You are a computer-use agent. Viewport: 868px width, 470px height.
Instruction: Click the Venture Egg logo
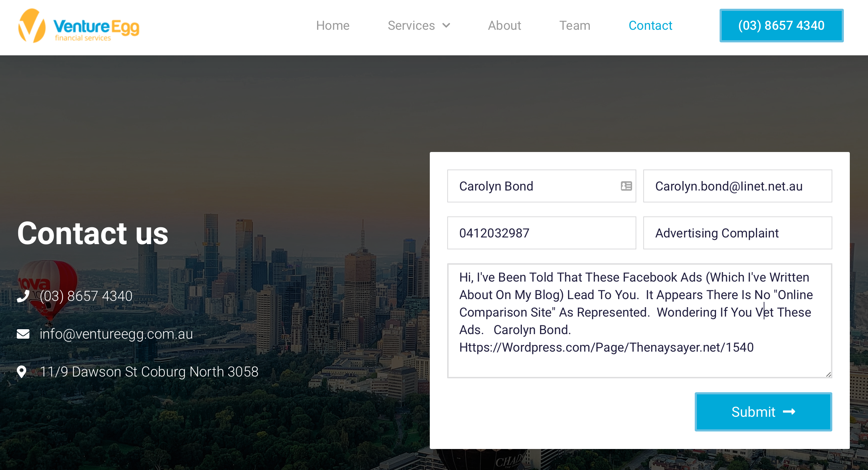tap(79, 26)
